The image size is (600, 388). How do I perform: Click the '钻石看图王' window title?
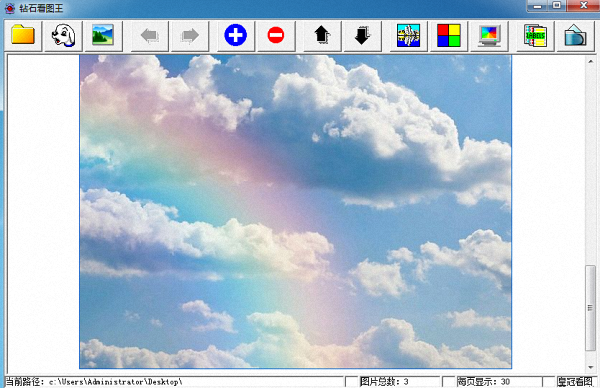click(41, 8)
